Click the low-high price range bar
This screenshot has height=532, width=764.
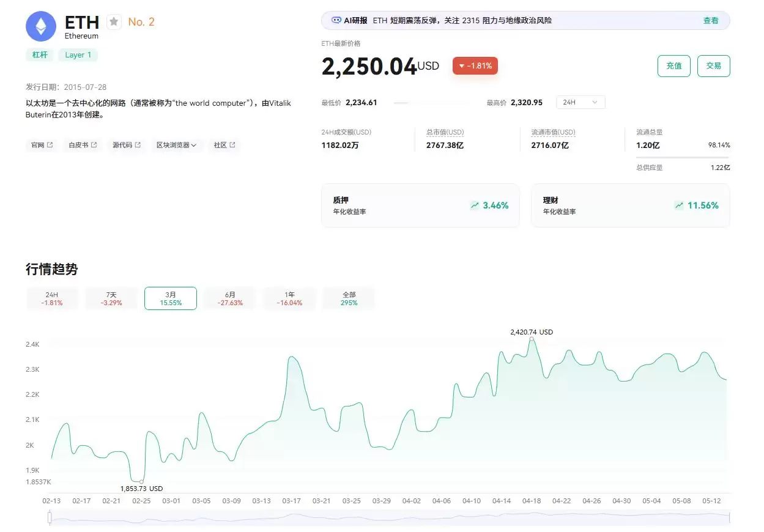tap(432, 103)
